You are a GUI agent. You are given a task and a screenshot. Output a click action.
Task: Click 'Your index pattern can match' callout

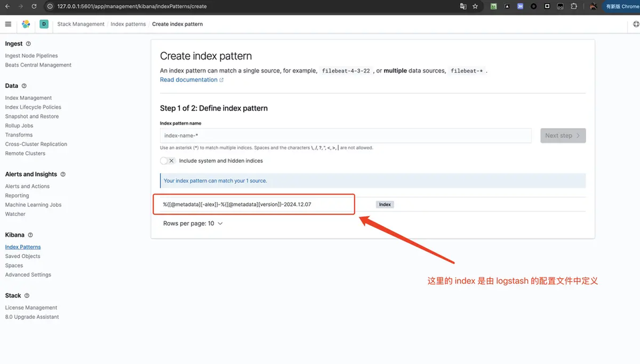pyautogui.click(x=373, y=181)
